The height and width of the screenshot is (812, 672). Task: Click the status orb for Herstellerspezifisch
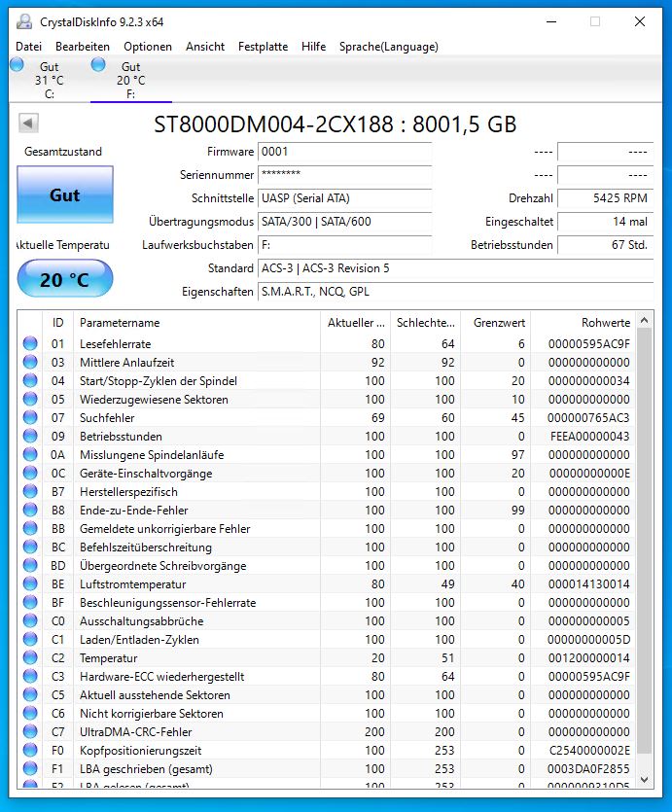30,491
